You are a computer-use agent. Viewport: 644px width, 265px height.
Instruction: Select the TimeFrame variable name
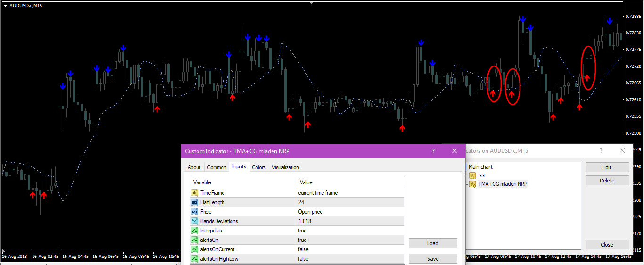coord(212,193)
